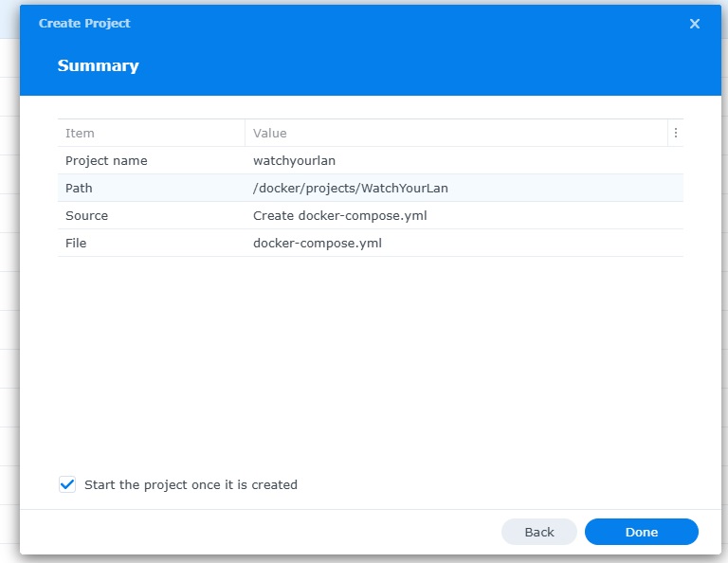
Task: Click the Summary heading
Action: coord(98,66)
